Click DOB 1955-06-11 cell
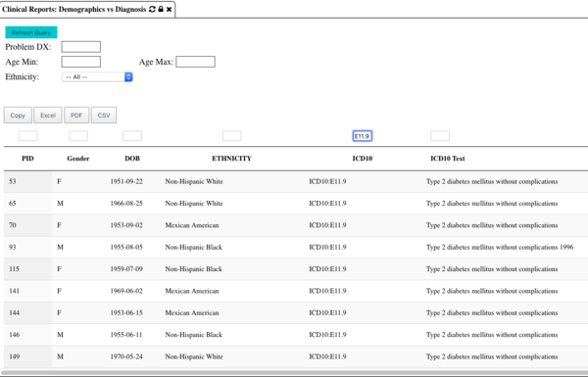The height and width of the screenshot is (377, 588). 126,335
